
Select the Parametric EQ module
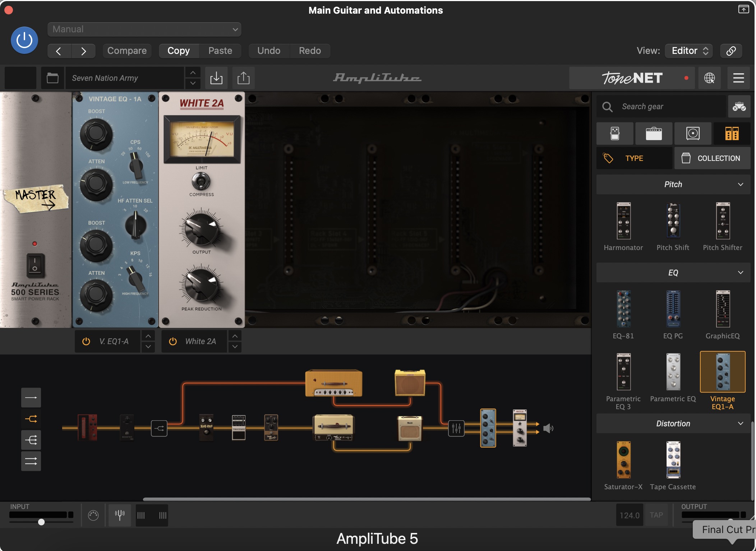pos(673,378)
